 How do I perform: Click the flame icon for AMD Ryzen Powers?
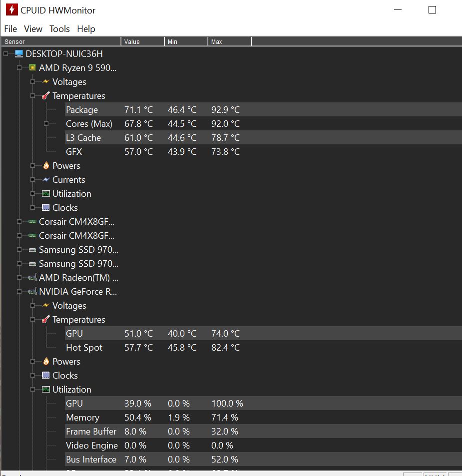pos(46,165)
